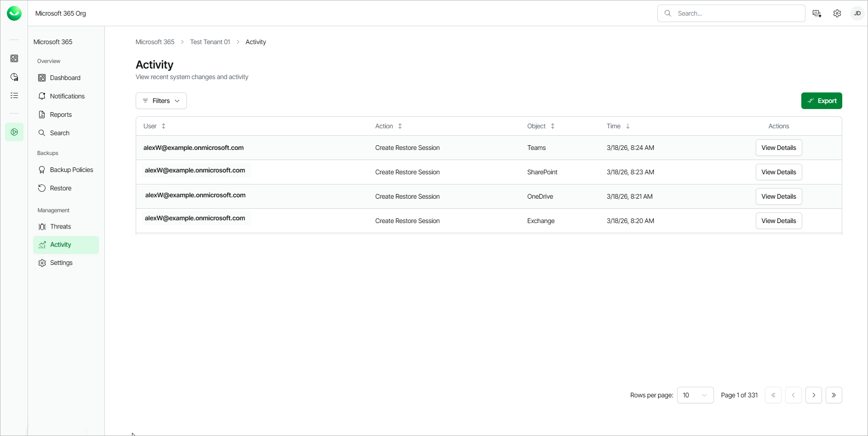Open the settings gear in top bar
Screen dimensions: 868x436
coord(837,13)
